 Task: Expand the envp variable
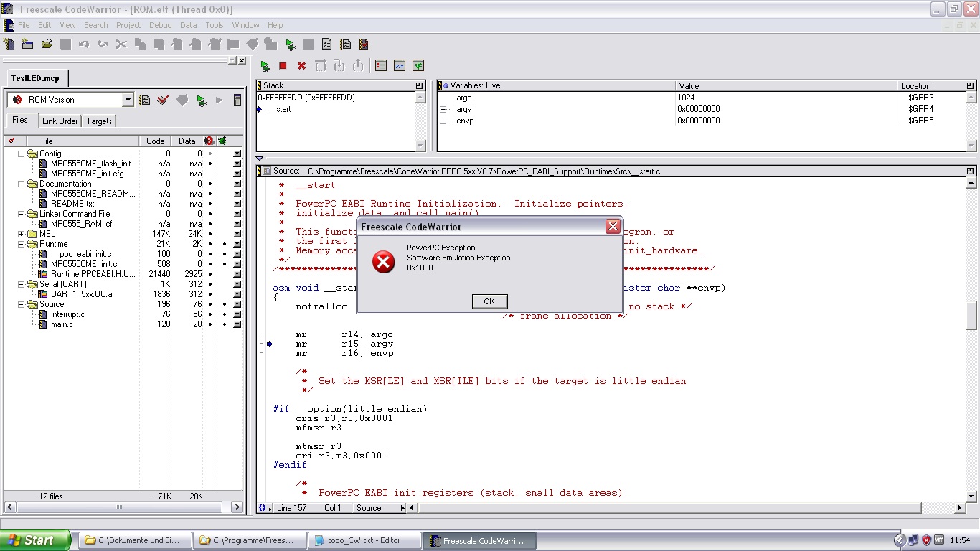pyautogui.click(x=443, y=121)
